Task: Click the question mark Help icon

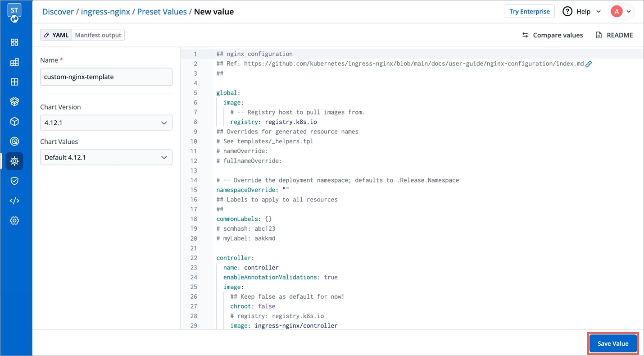Action: point(567,12)
